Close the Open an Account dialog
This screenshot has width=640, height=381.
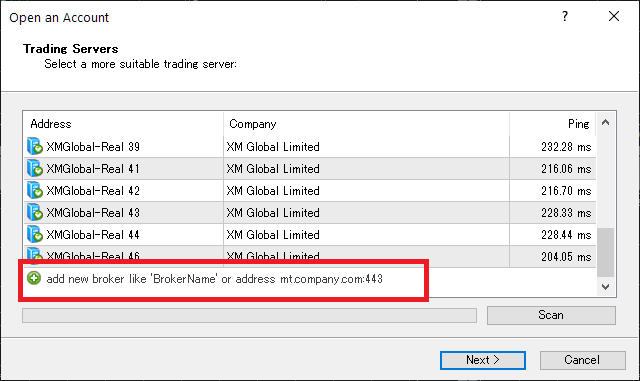click(614, 16)
